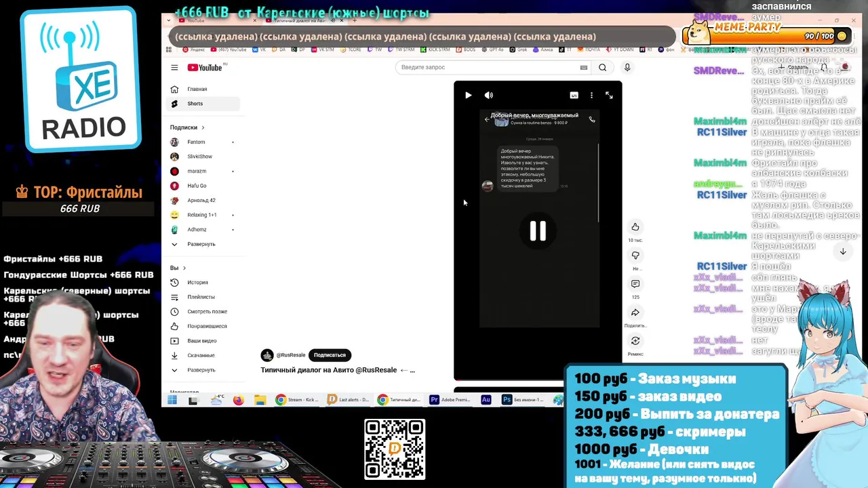Click the @RusResale channel name
868x488 pixels.
point(291,355)
